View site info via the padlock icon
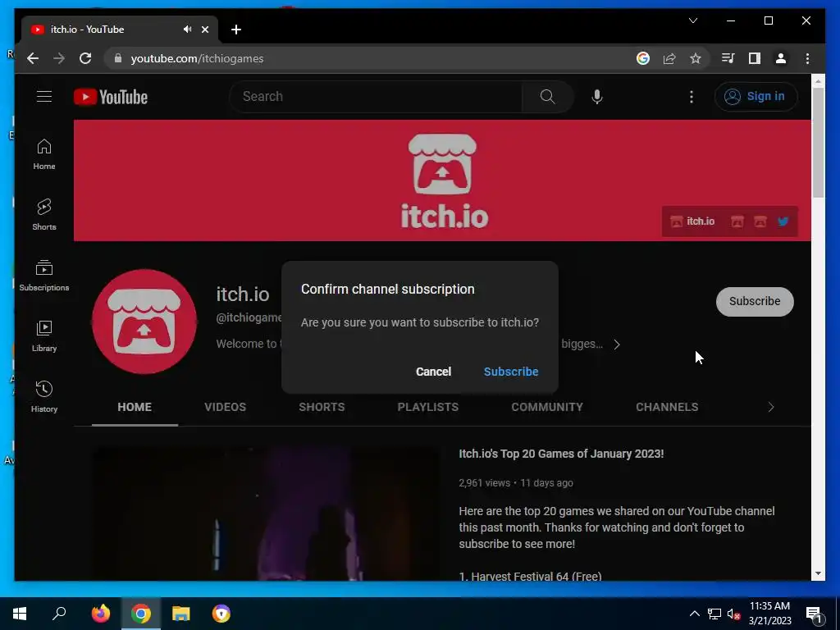 click(118, 58)
